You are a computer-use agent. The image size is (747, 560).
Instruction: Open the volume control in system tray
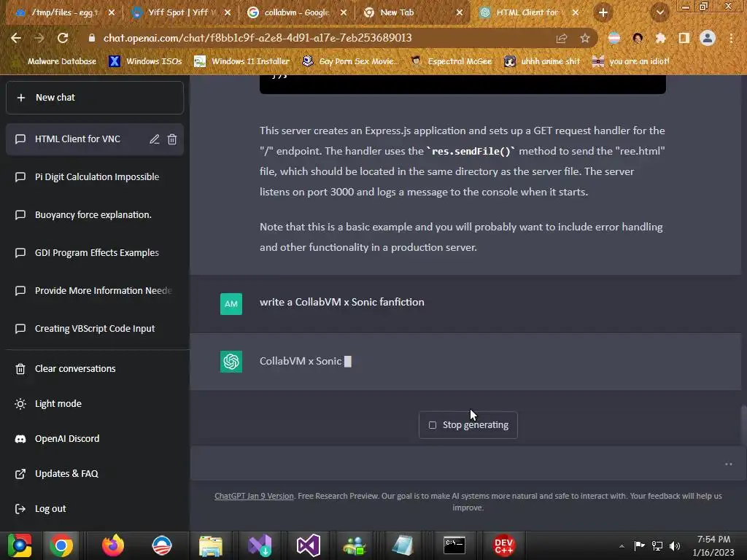point(675,546)
